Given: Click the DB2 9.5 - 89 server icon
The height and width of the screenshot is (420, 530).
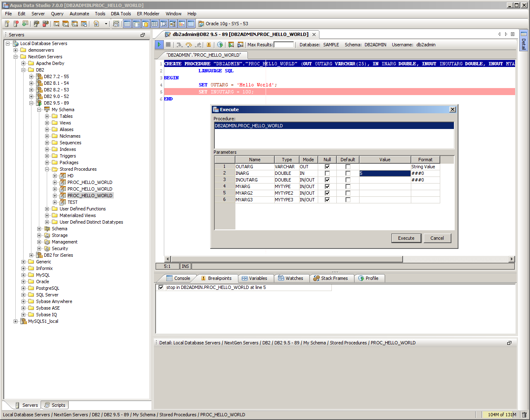Looking at the screenshot, I should click(x=39, y=103).
